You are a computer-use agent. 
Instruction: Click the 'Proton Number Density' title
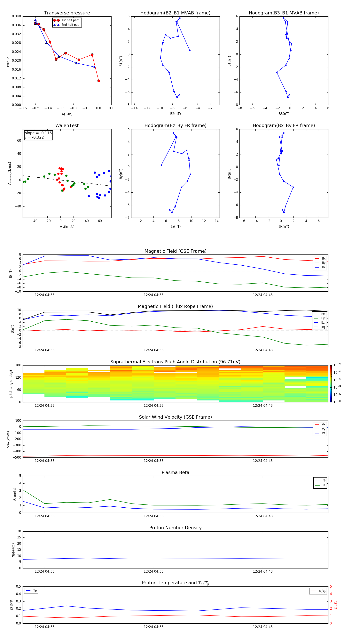[x=175, y=528]
